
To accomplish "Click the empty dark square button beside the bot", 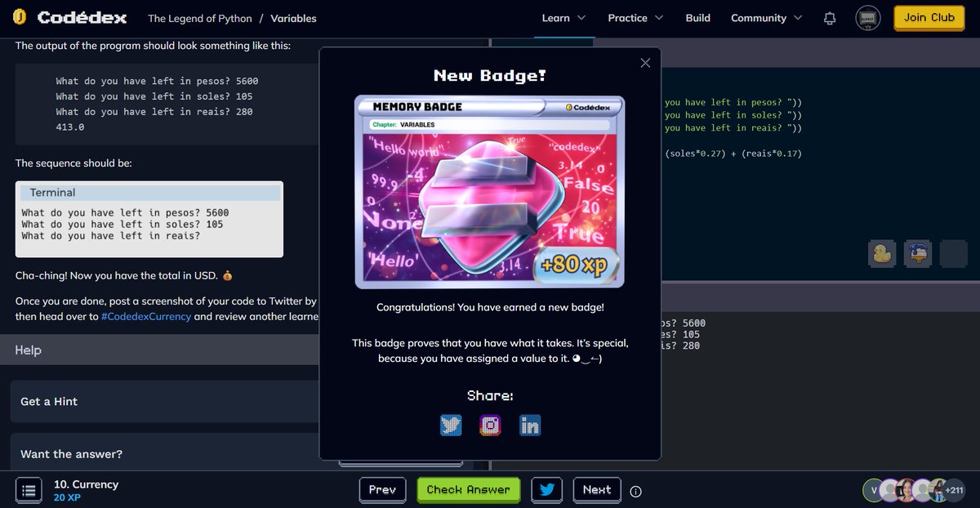I will [954, 254].
